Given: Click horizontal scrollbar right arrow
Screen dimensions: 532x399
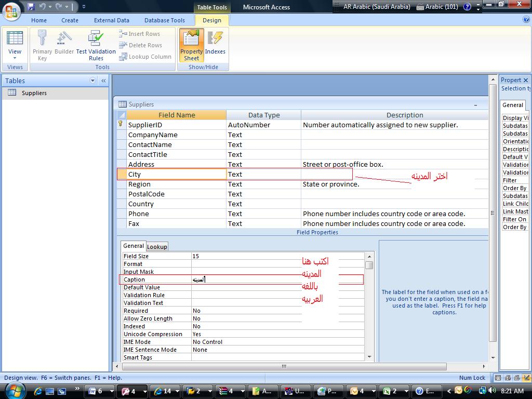Looking at the screenshot, I should tap(484, 366).
